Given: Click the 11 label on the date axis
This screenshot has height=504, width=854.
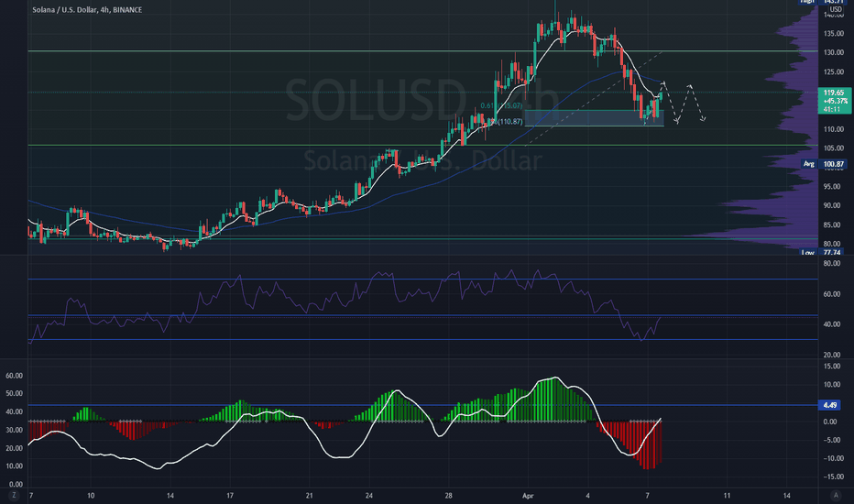Looking at the screenshot, I should (727, 495).
